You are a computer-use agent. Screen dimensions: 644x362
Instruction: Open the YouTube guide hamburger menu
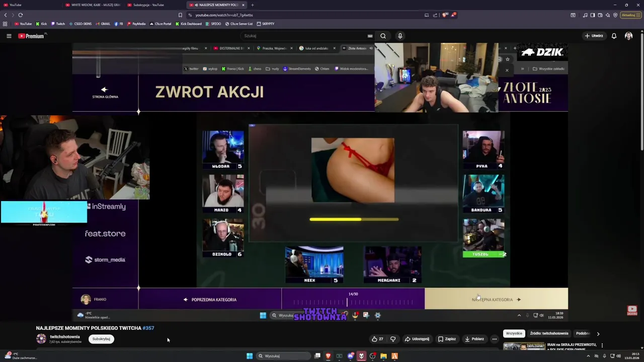(9, 36)
